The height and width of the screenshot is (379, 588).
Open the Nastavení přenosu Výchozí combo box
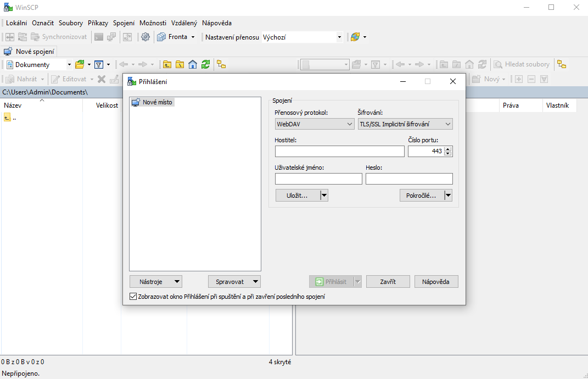(302, 37)
